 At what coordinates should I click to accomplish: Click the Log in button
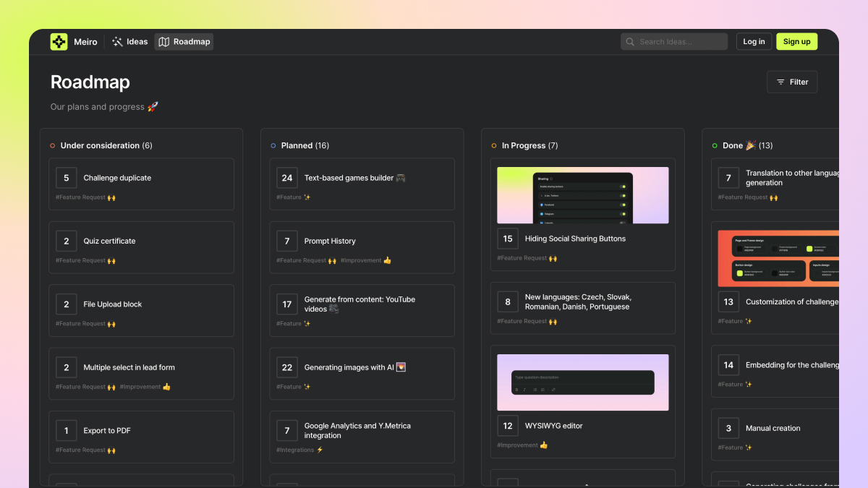click(x=754, y=41)
